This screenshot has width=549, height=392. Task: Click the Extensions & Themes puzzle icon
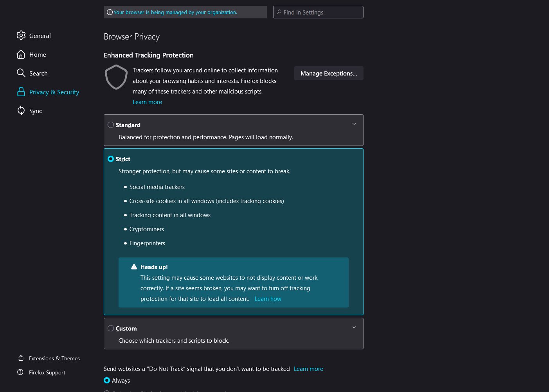tap(21, 358)
